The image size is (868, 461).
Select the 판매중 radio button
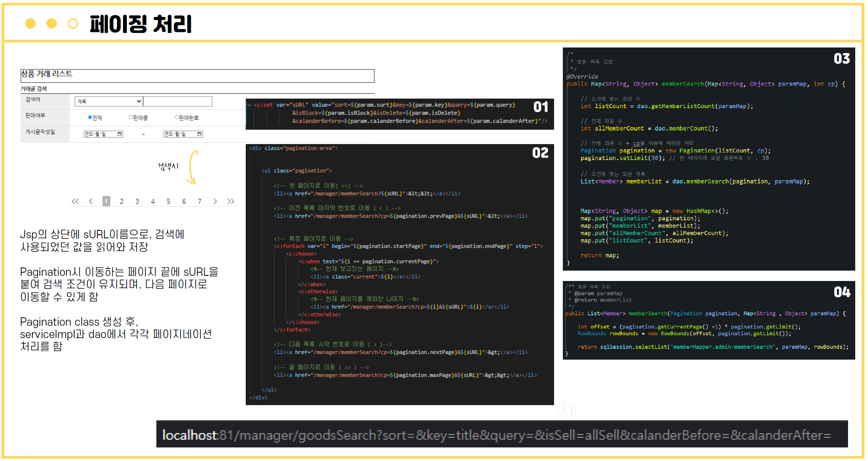[131, 117]
